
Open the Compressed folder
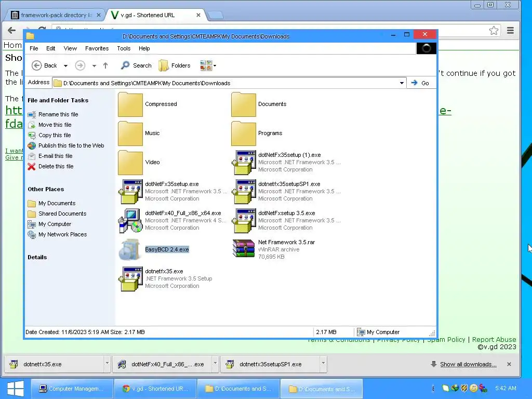130,104
